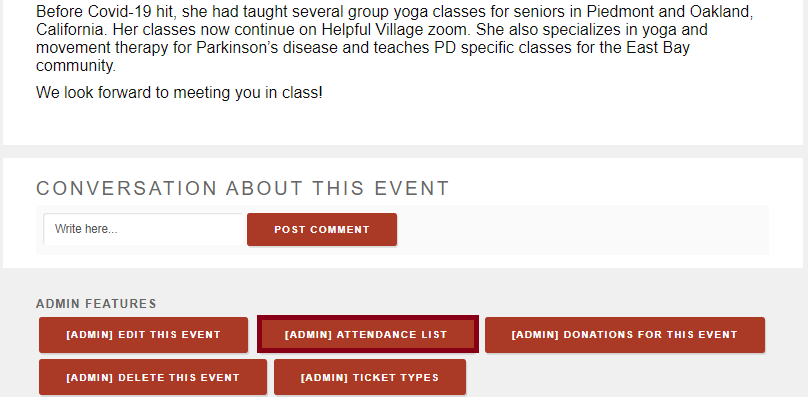Open the [Admin] Attendance List

[x=367, y=335]
